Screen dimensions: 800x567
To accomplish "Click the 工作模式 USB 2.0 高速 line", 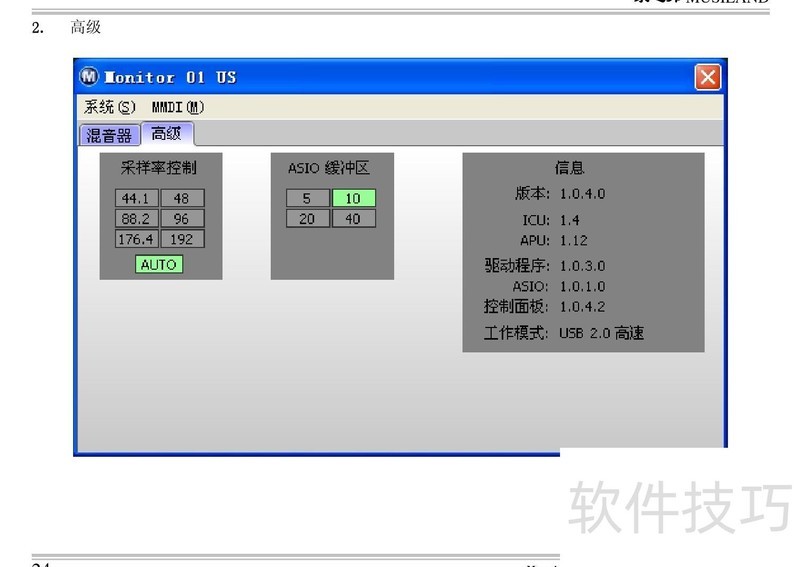I will coord(564,333).
